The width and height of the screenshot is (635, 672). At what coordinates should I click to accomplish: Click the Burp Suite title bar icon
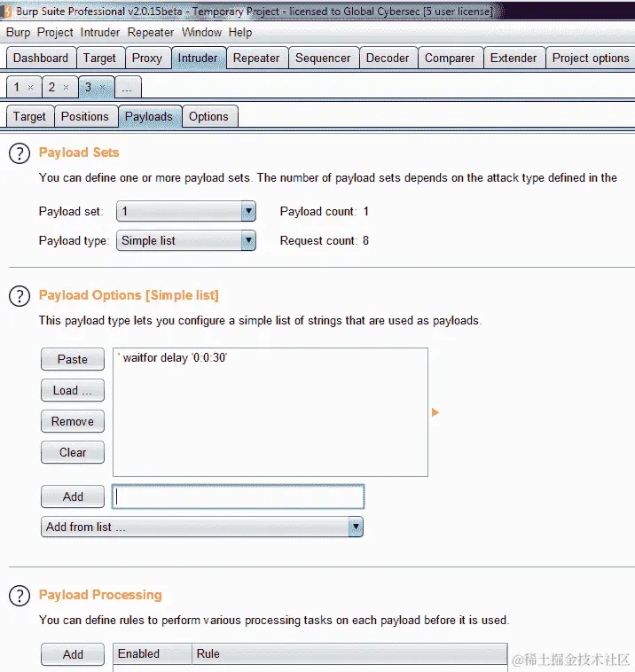coord(7,12)
